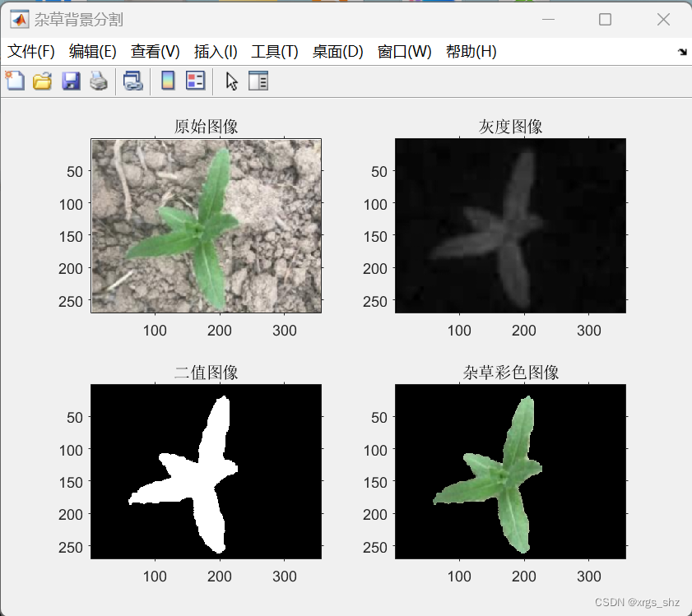Click the 杂草背景分割 window title text
Viewport: 692px width, 616px height.
click(x=78, y=20)
